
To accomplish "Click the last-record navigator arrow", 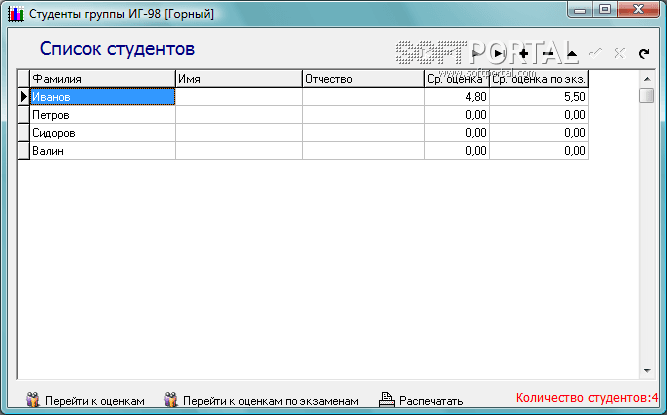I will click(499, 54).
